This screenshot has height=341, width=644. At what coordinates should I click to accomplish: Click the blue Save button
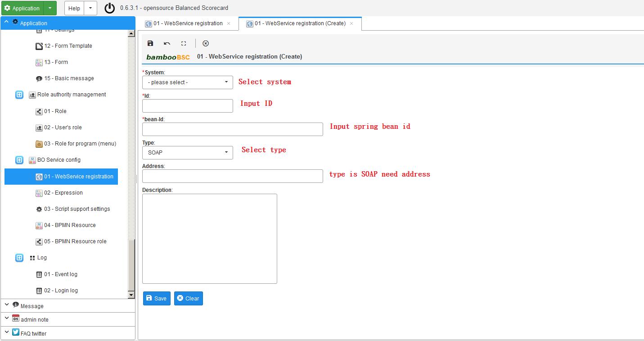click(x=157, y=298)
